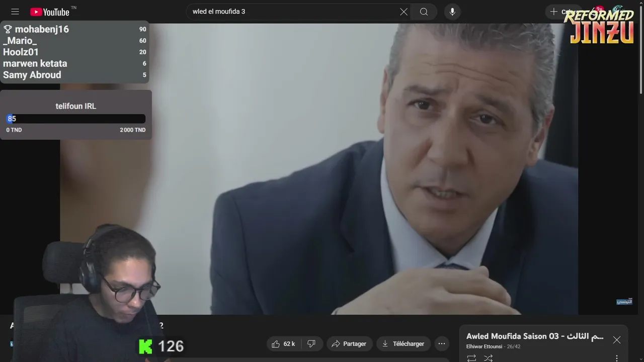Viewport: 644px width, 362px height.
Task: Open notifications bell showing 9+
Action: pyautogui.click(x=597, y=12)
